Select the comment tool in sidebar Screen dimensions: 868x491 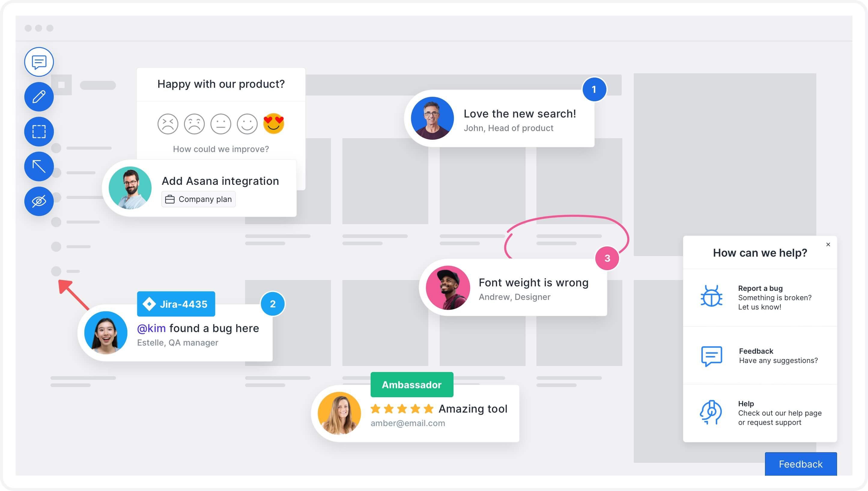click(x=39, y=62)
